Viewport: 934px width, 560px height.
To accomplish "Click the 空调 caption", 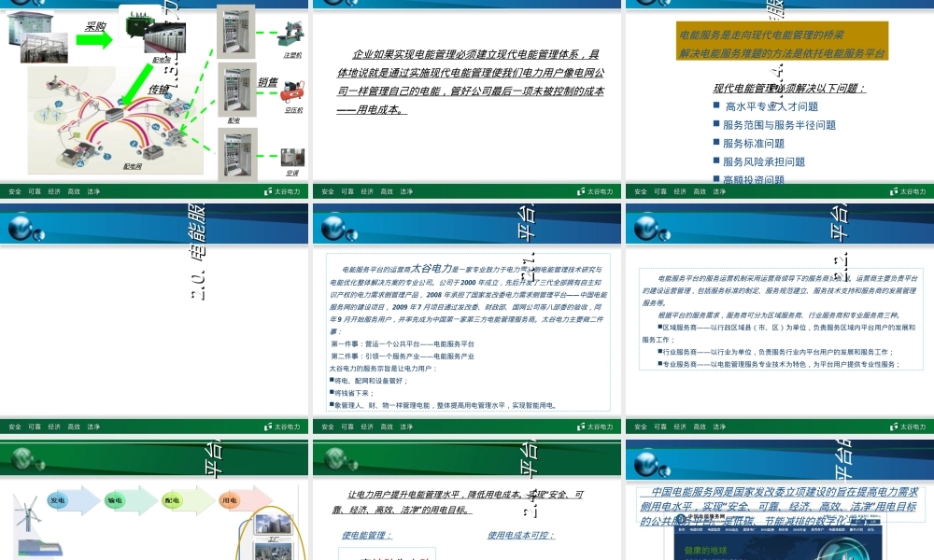I will 292,173.
